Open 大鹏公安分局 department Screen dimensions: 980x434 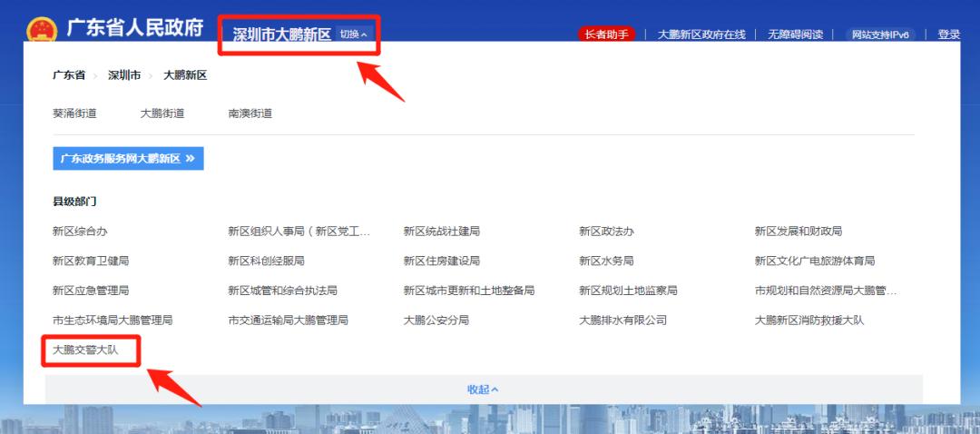pos(436,321)
